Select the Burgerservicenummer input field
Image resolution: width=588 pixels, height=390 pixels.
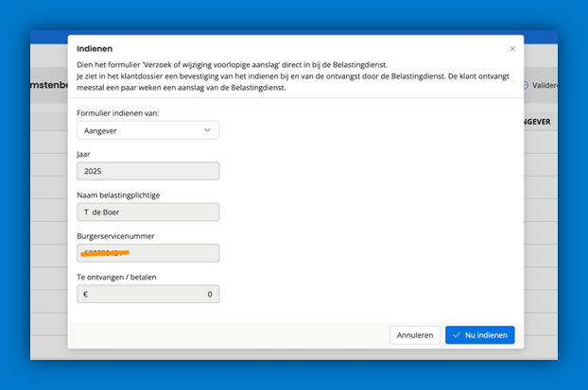pos(147,253)
